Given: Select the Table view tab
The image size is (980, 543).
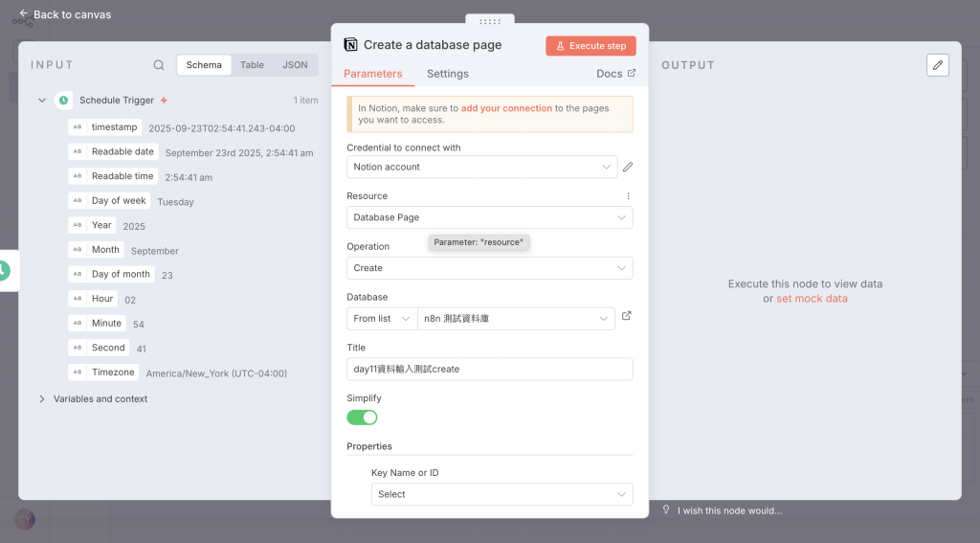Looking at the screenshot, I should pyautogui.click(x=252, y=65).
